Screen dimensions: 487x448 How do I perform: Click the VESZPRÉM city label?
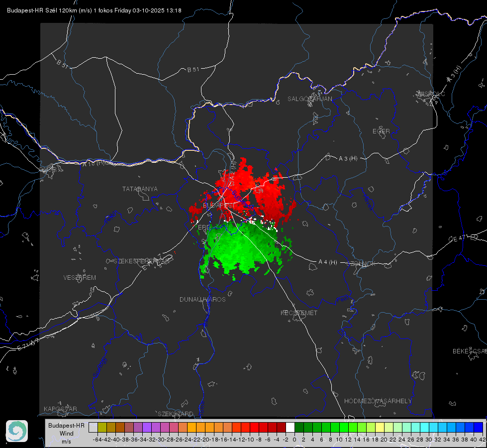tap(80, 277)
